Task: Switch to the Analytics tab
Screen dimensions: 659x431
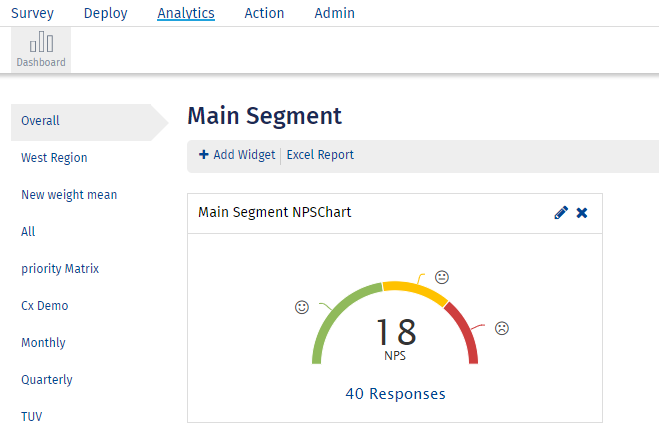Action: [x=186, y=13]
